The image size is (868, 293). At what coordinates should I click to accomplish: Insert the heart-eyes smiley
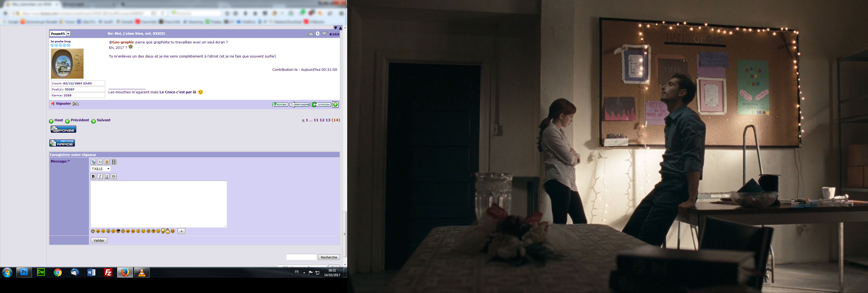[x=173, y=231]
